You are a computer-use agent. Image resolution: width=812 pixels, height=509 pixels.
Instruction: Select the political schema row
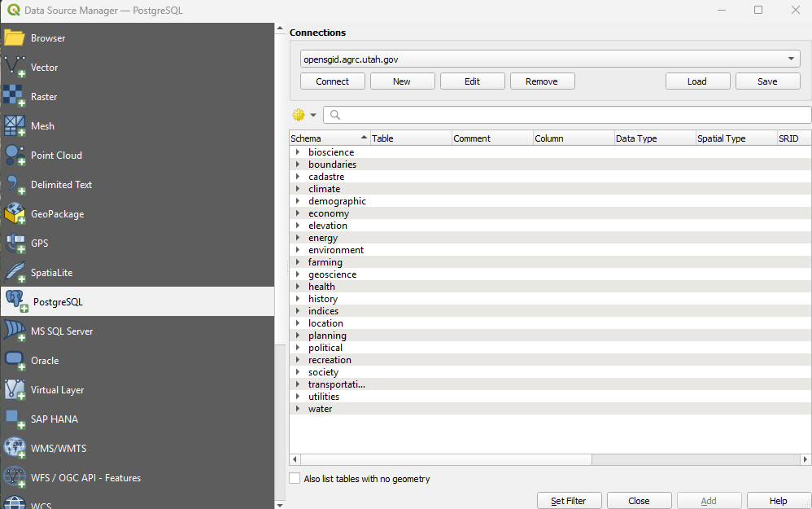[x=550, y=347]
